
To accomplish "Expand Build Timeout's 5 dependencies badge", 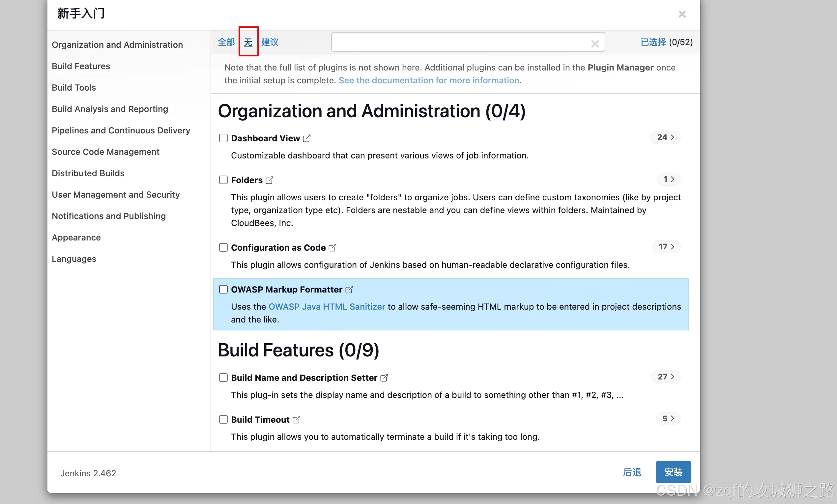I will tap(668, 418).
